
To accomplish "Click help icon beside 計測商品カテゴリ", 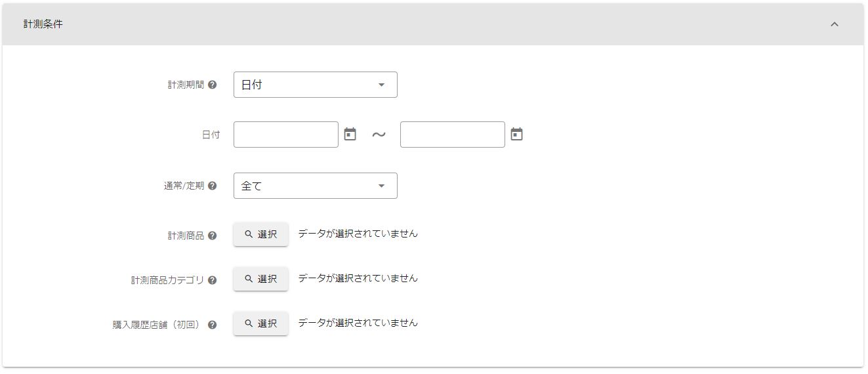I will tap(212, 280).
